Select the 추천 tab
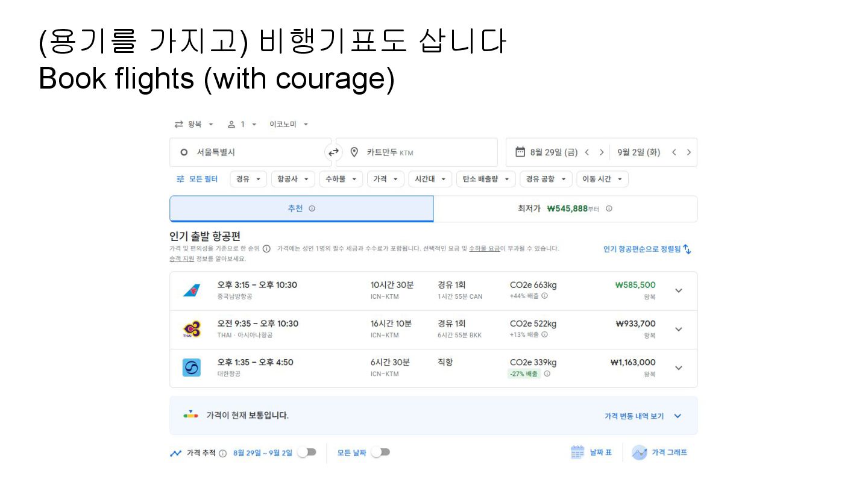 (301, 208)
